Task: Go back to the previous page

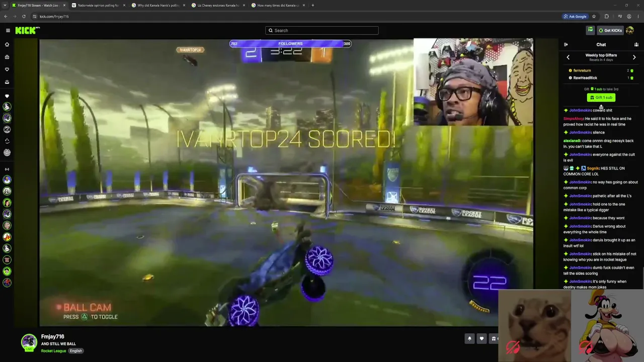Action: click(6, 16)
